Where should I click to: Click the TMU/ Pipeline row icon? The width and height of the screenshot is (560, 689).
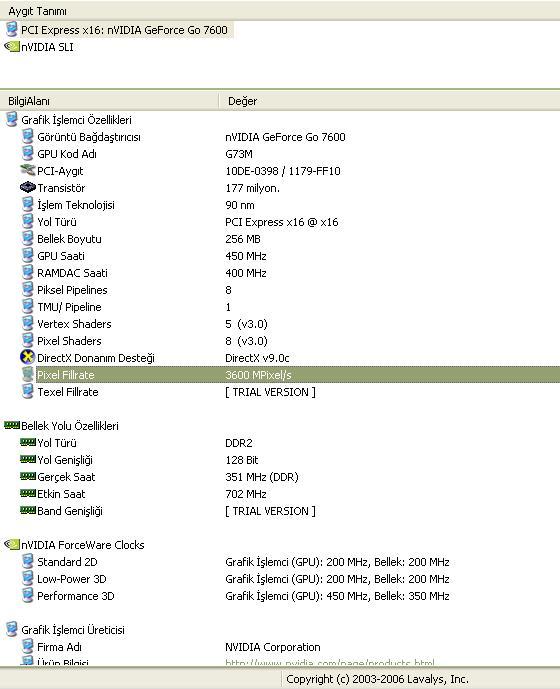click(x=27, y=306)
